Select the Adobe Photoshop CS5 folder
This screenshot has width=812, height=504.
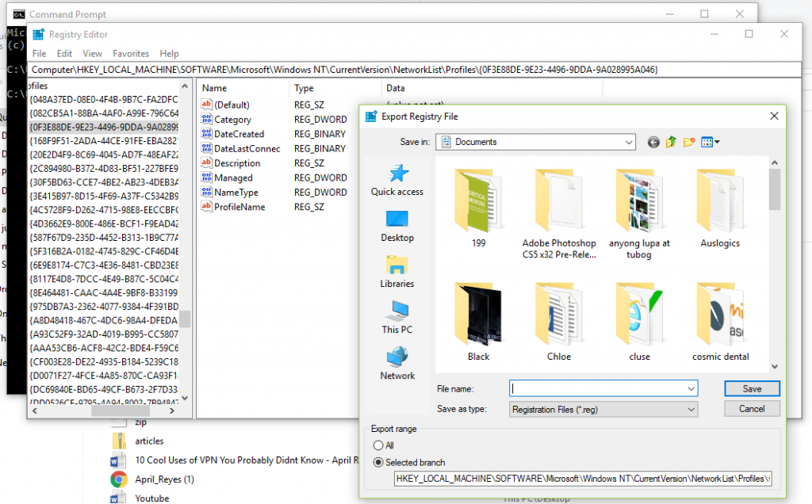point(559,213)
